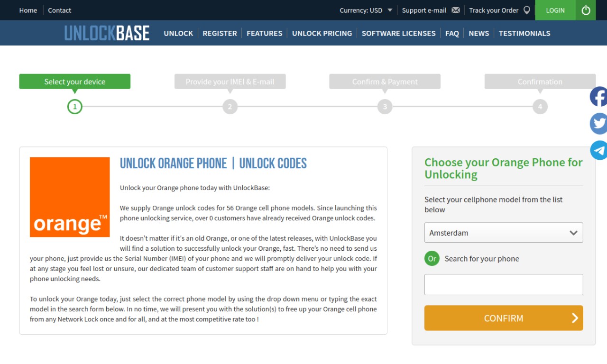The height and width of the screenshot is (364, 607).
Task: Select the 'Confirm & Payment' step
Action: tap(385, 82)
